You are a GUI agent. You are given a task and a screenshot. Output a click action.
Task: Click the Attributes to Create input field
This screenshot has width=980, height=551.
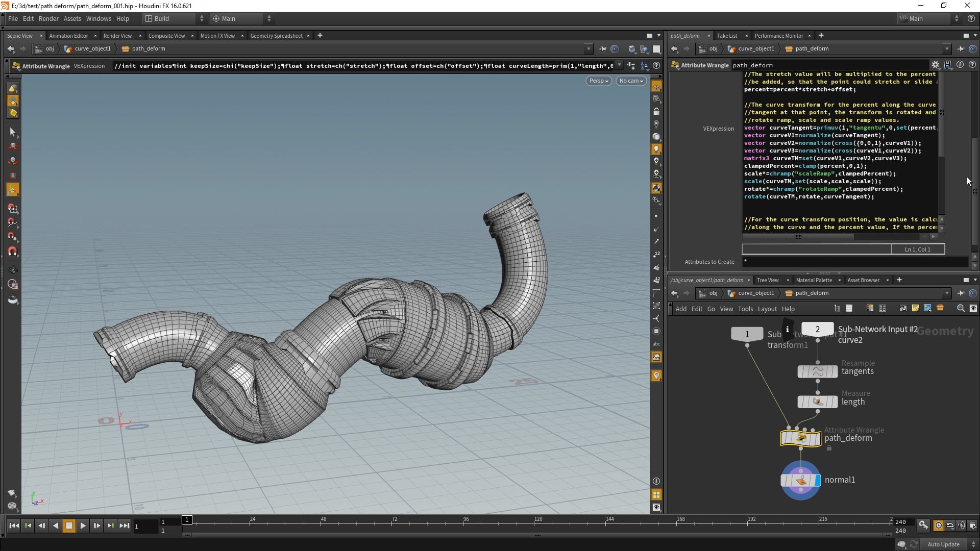pos(852,261)
